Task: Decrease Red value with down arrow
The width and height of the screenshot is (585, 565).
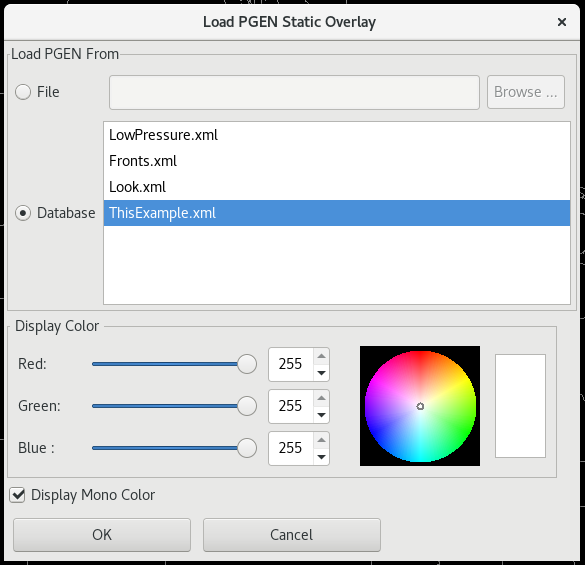Action: (321, 373)
